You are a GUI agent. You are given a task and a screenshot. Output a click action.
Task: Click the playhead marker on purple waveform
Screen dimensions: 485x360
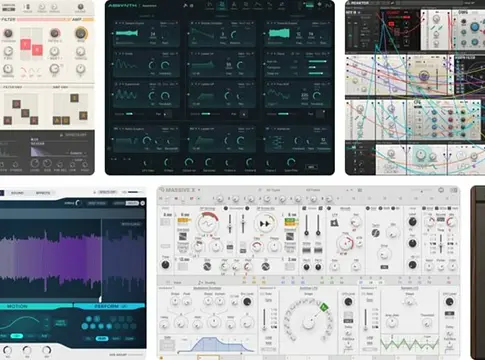(x=100, y=299)
